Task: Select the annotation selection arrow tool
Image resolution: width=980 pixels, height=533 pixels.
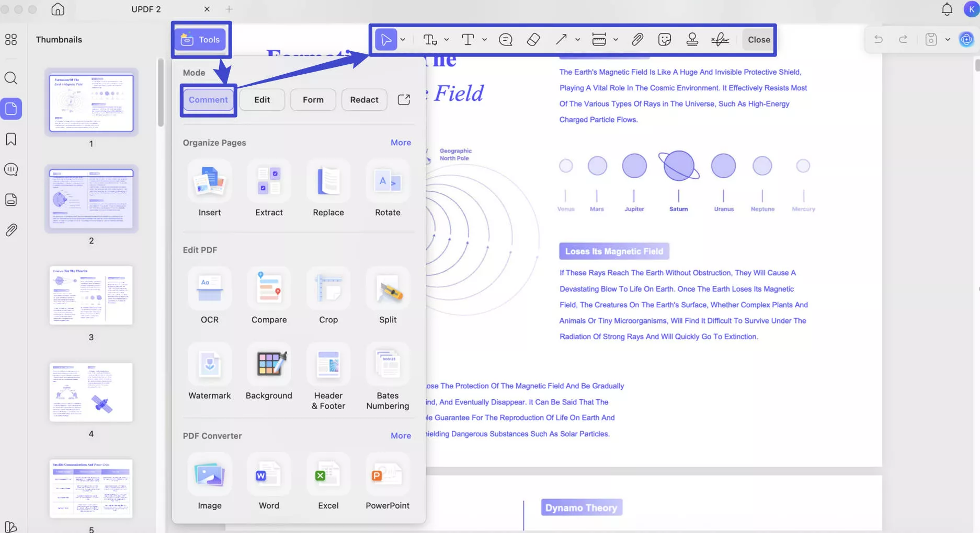Action: point(386,39)
